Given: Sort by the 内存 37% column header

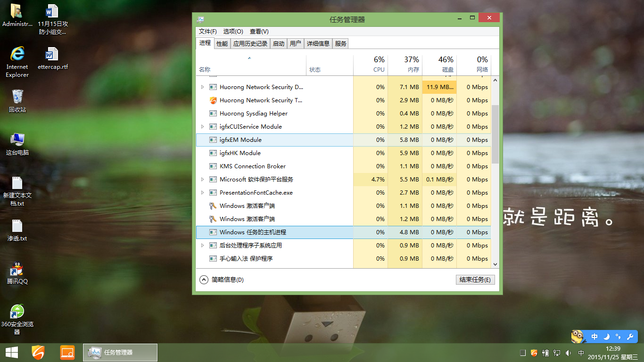Looking at the screenshot, I should pos(405,65).
